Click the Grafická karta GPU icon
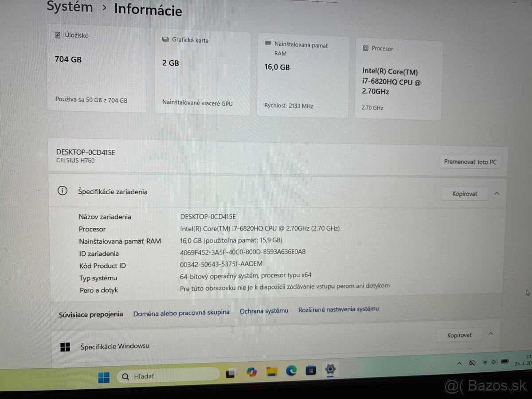Image resolution: width=532 pixels, height=399 pixels. (x=165, y=40)
